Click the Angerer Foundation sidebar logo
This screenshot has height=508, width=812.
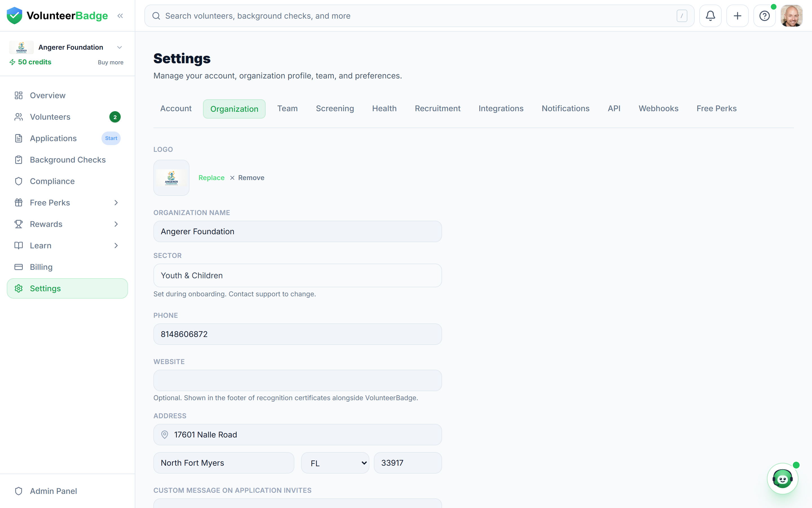point(21,47)
